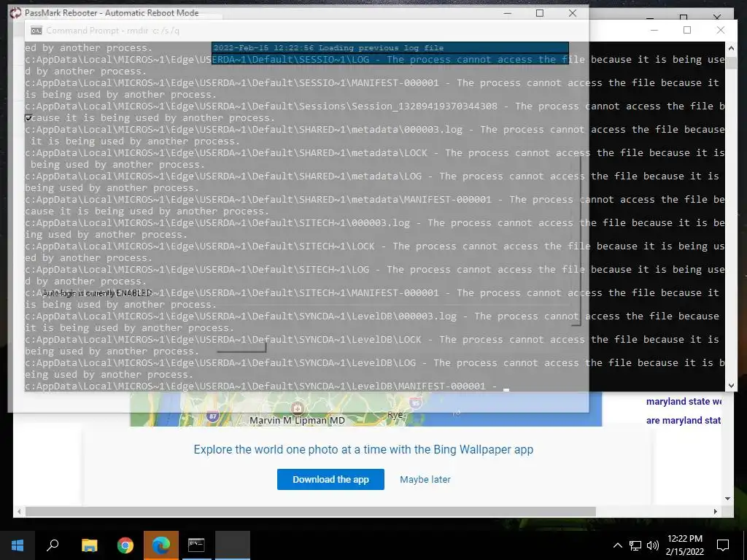
Task: Open taskbar search magnifier
Action: click(53, 545)
